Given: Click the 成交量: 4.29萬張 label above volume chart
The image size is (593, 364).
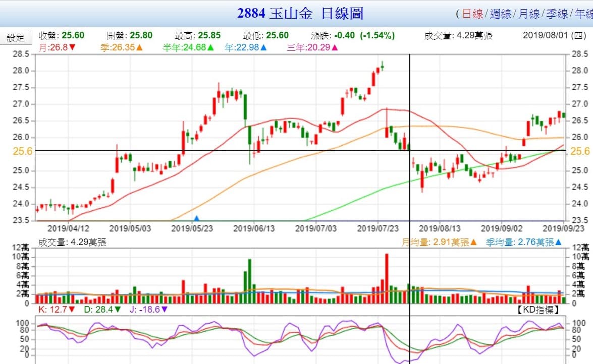Looking at the screenshot, I should coord(72,242).
